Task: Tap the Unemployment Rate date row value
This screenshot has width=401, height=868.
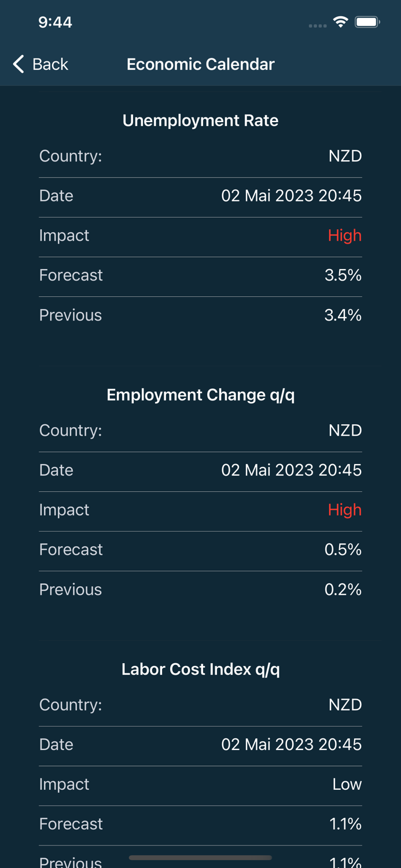Action: coord(291,196)
